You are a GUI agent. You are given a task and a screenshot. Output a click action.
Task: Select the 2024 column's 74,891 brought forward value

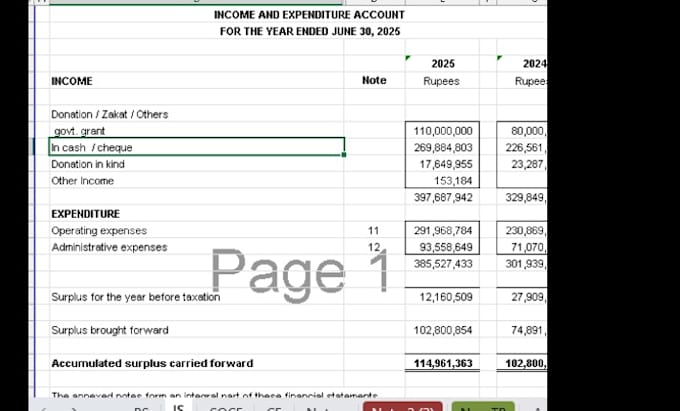[x=522, y=330]
